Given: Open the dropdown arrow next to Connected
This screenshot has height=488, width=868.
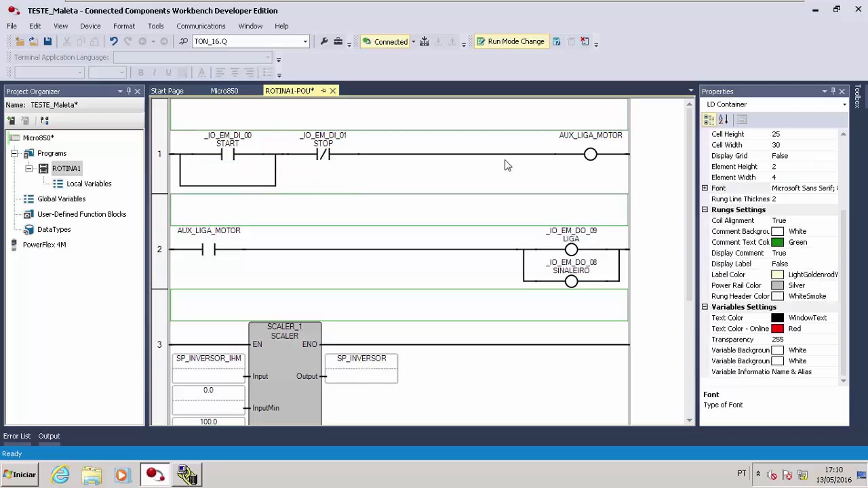Looking at the screenshot, I should click(413, 42).
